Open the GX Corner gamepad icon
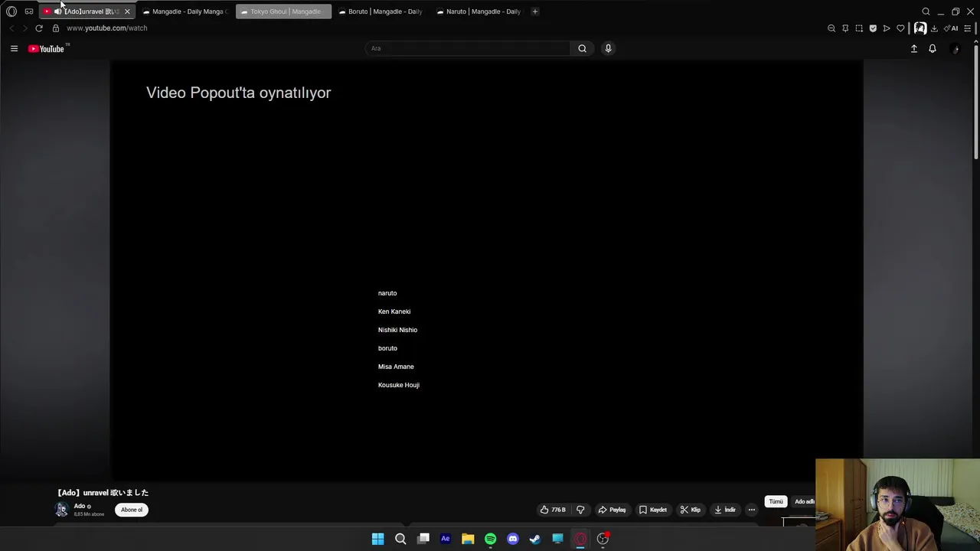 click(x=29, y=11)
